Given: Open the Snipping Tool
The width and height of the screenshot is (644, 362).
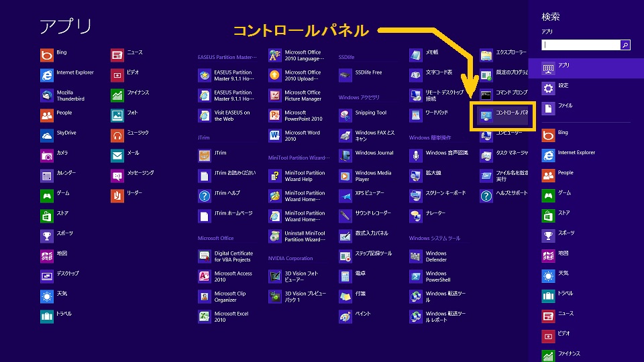Looking at the screenshot, I should tap(363, 115).
